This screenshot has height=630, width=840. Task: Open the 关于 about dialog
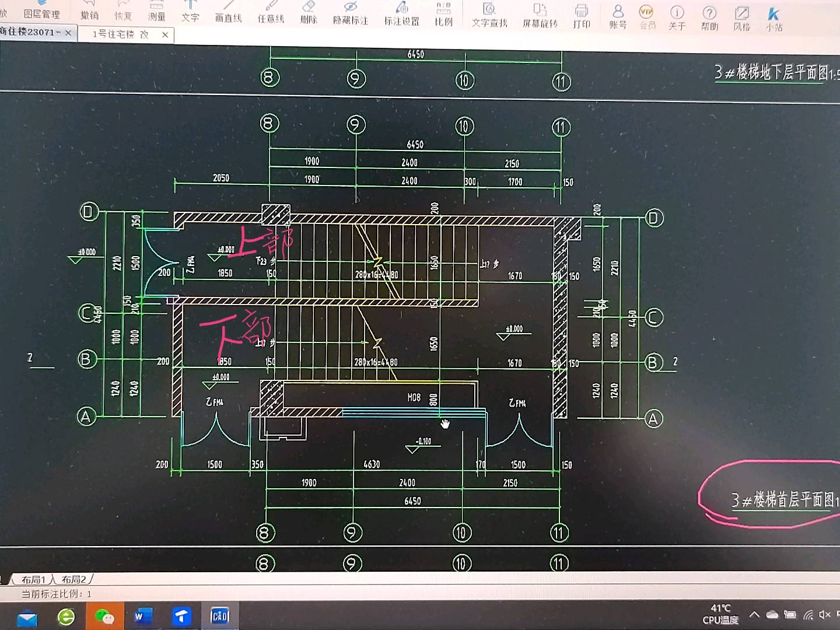(x=677, y=19)
